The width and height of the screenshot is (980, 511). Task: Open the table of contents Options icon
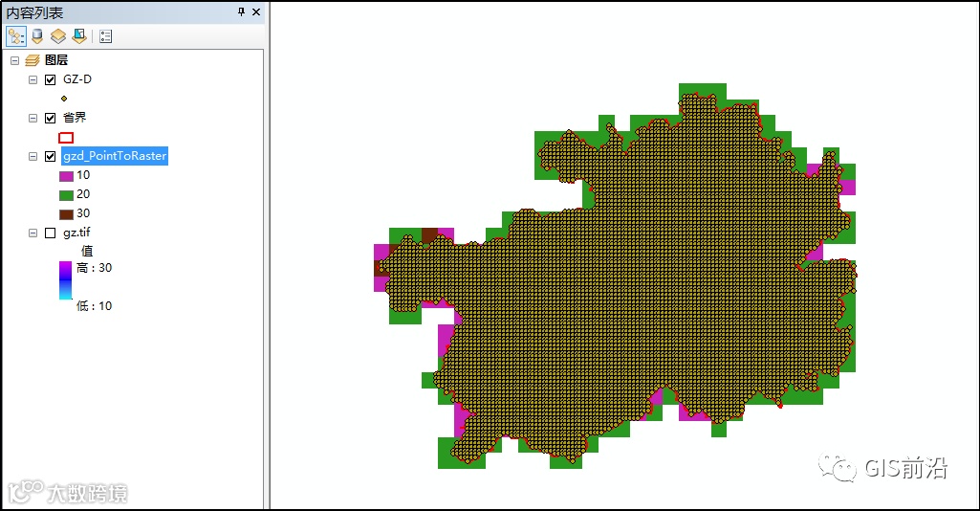105,36
